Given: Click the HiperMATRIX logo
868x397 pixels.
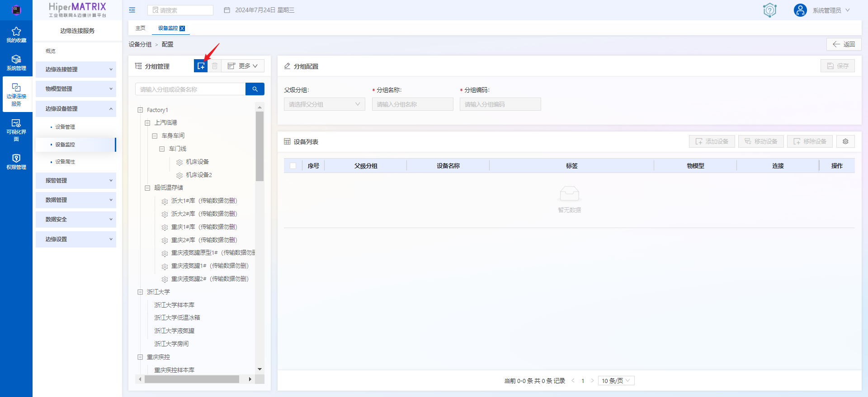Looking at the screenshot, I should coord(77,9).
